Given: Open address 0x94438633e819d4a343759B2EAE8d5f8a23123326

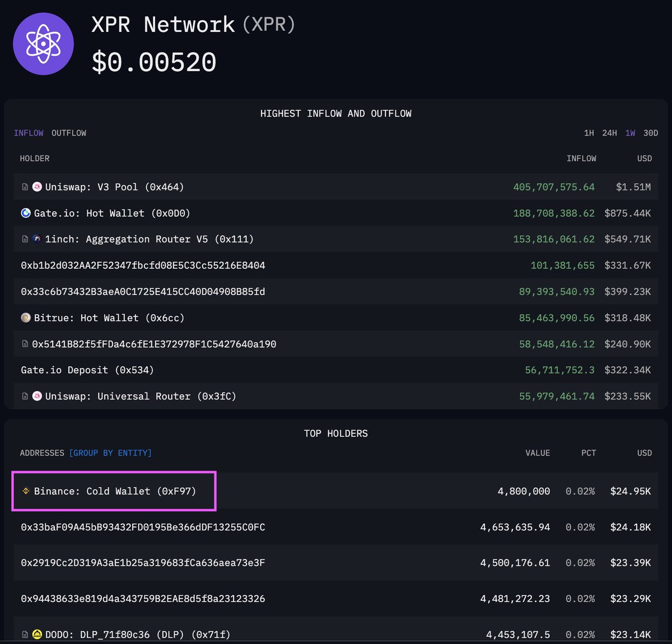Looking at the screenshot, I should pyautogui.click(x=143, y=599).
